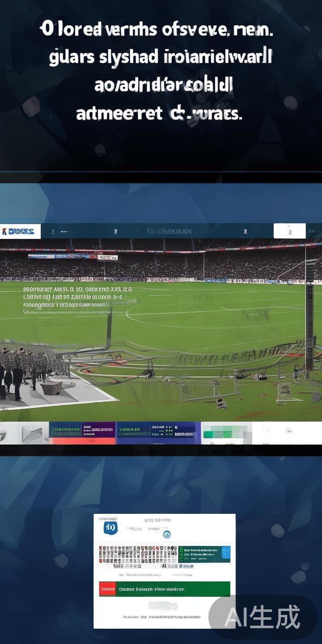Screen dimensions: 322x644
Task: Click the small header icon near the white box
Action: coord(245,232)
